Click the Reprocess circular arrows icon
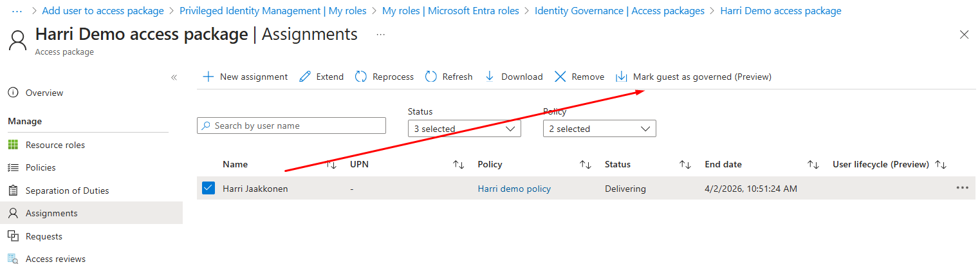980x280 pixels. [361, 77]
